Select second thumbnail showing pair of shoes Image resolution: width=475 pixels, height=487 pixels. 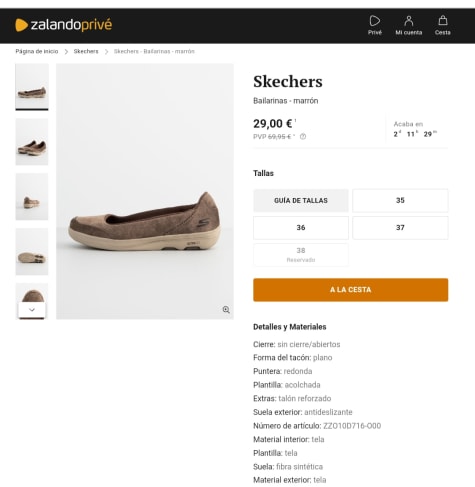click(32, 142)
